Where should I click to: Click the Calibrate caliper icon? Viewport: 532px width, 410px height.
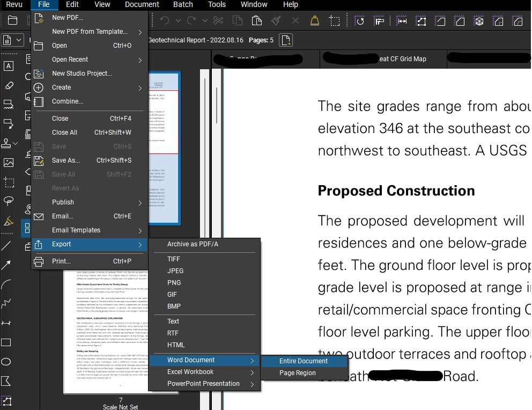(381, 21)
